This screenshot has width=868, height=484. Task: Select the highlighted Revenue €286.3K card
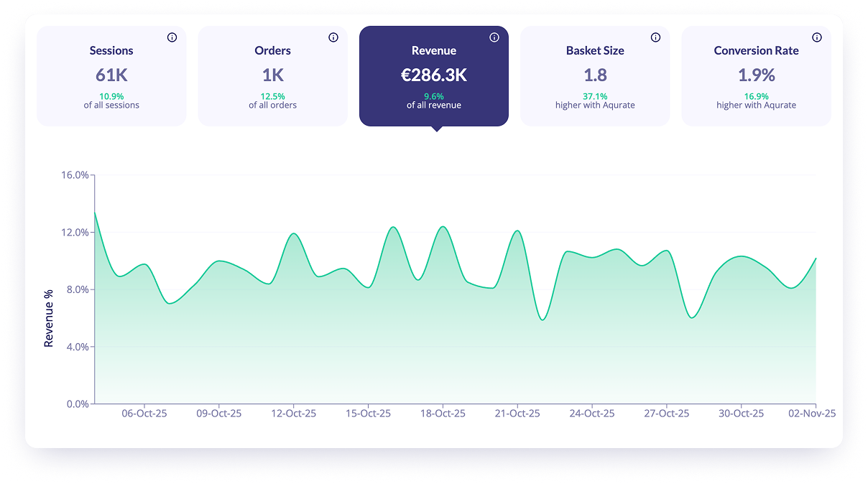[433, 76]
